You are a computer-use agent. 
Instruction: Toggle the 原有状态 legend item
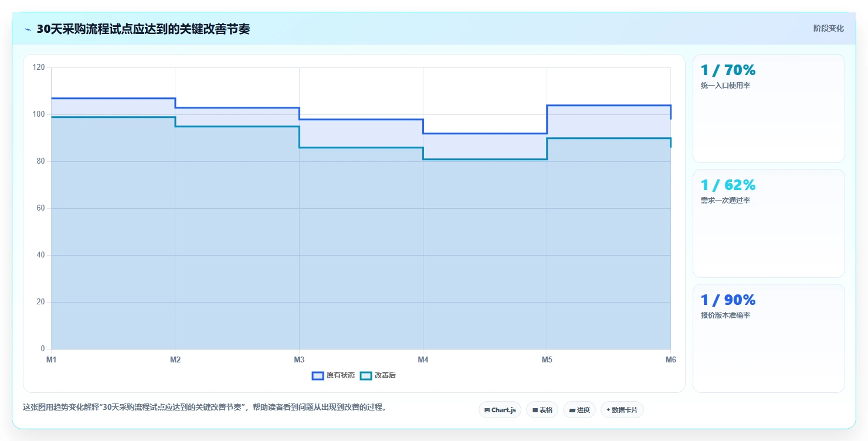[x=333, y=375]
